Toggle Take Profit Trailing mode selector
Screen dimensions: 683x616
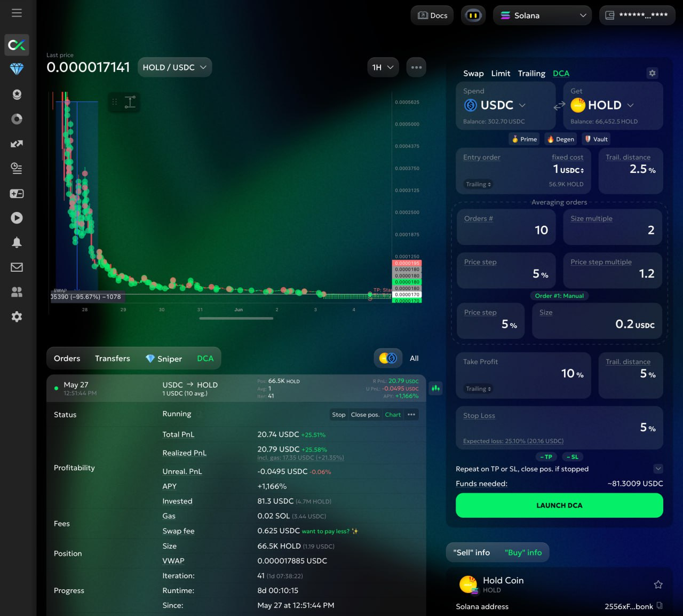click(x=478, y=389)
